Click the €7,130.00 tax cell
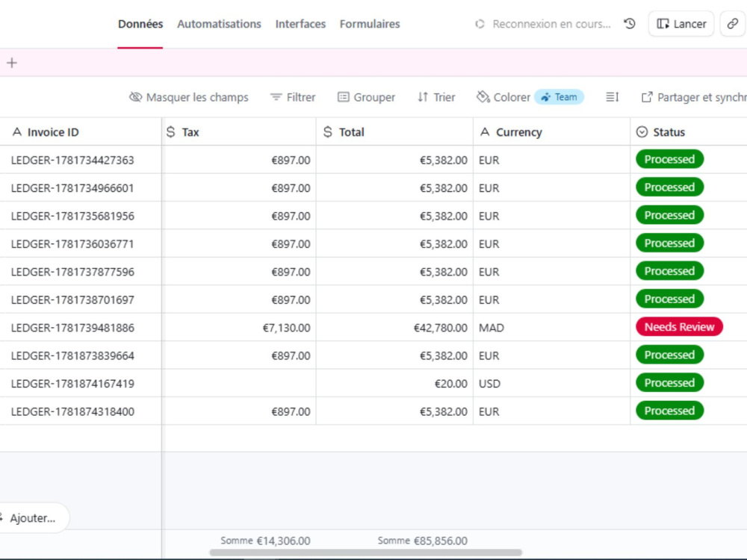747x560 pixels. [239, 328]
